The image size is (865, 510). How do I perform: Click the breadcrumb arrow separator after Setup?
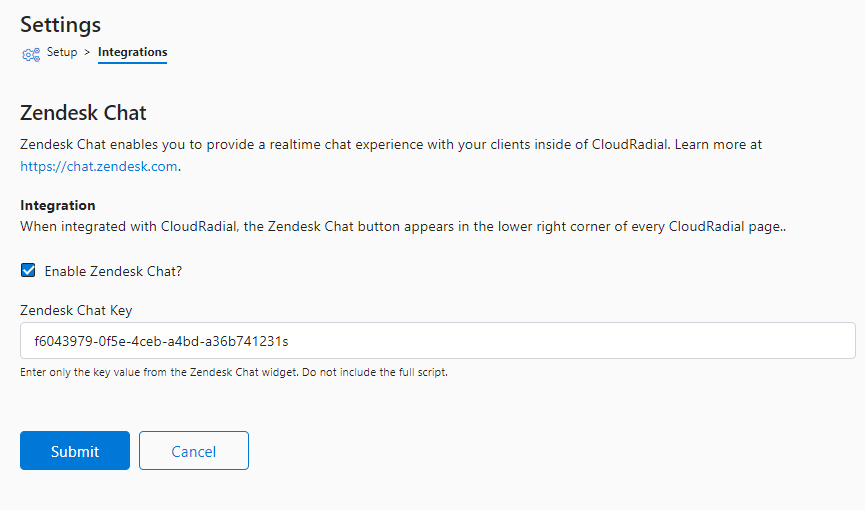click(x=87, y=52)
